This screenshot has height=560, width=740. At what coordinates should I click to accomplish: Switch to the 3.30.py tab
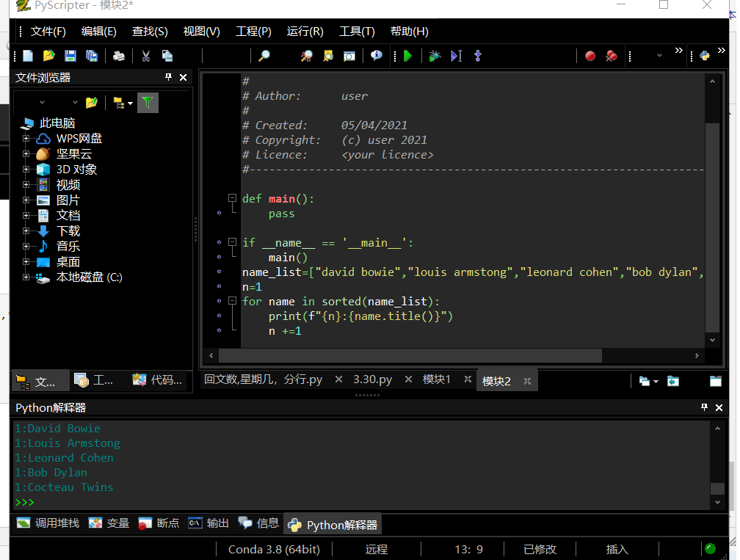coord(372,379)
